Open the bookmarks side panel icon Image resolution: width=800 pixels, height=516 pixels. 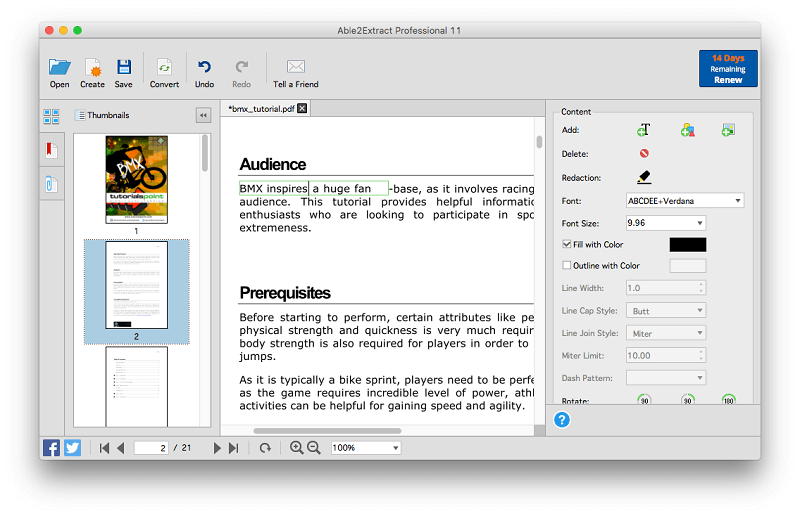[52, 150]
